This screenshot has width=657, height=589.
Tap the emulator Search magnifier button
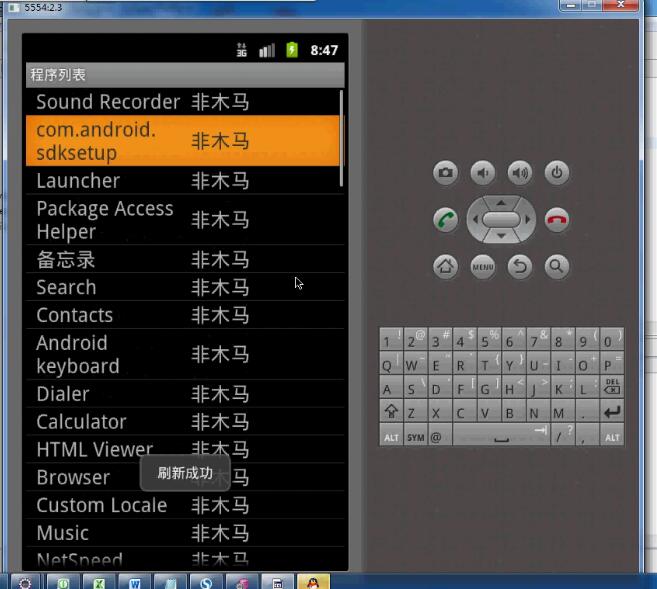point(556,266)
